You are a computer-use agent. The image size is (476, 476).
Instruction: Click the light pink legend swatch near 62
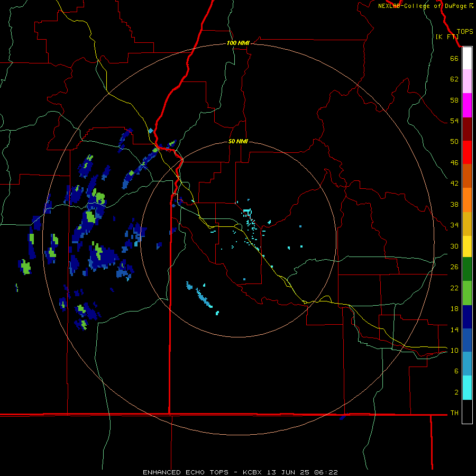pyautogui.click(x=467, y=81)
